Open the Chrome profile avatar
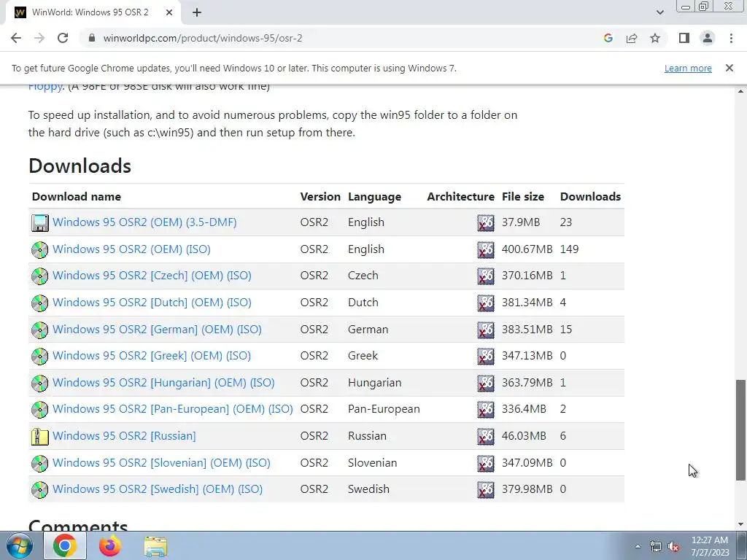The height and width of the screenshot is (560, 747). [708, 38]
